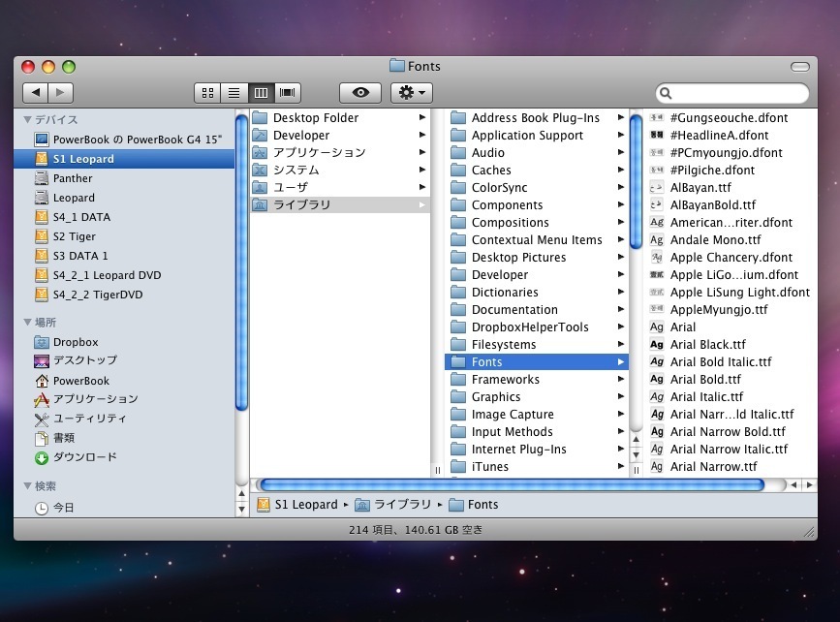Collapse the 場所 section triangle
This screenshot has width=840, height=622.
tap(27, 323)
